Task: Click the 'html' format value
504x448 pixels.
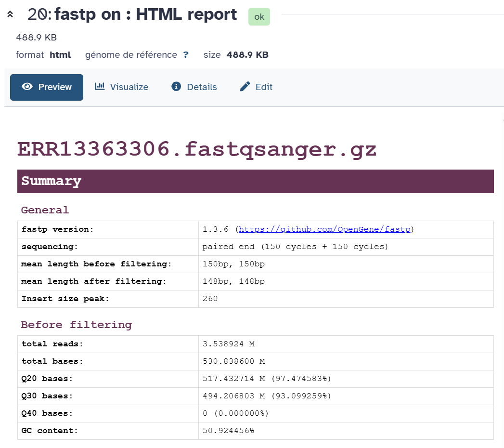Action: coord(60,54)
